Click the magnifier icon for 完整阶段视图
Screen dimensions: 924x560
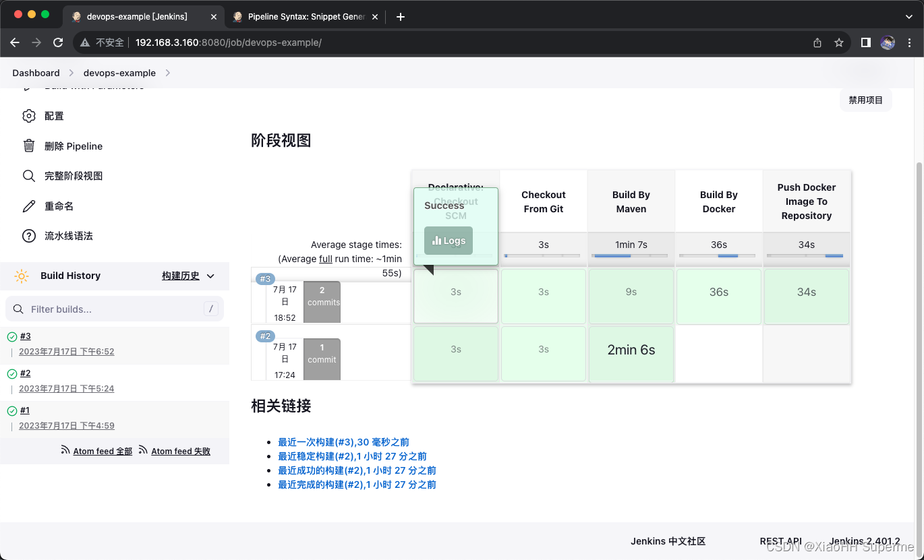pos(28,176)
